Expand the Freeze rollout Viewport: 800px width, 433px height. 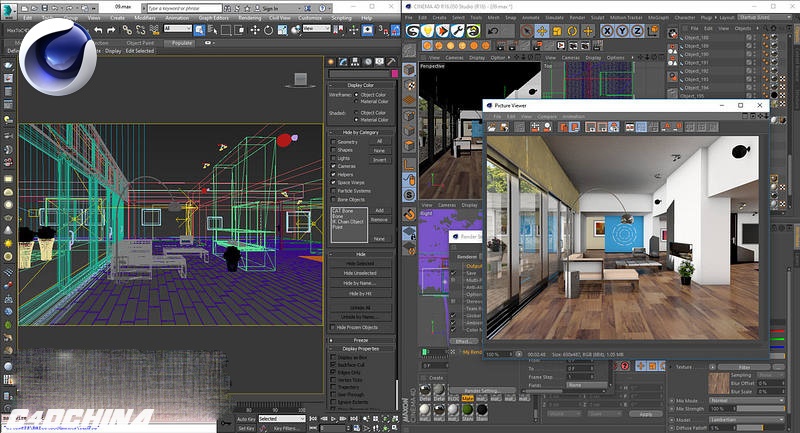(361, 340)
